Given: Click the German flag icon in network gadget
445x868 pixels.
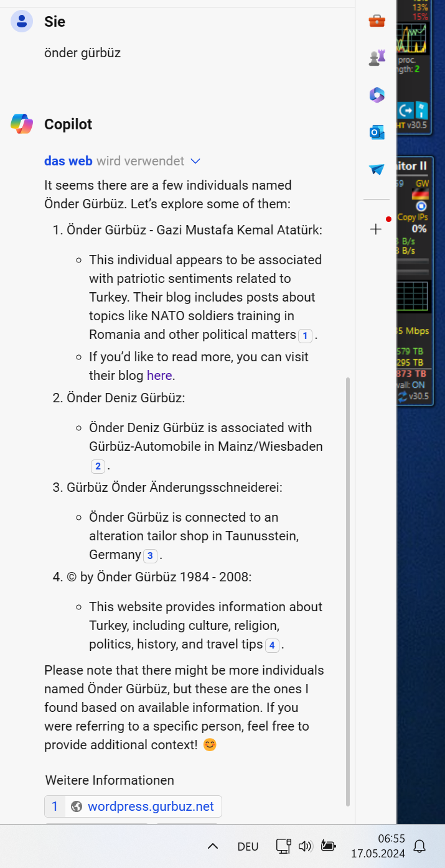Looking at the screenshot, I should coord(421,194).
